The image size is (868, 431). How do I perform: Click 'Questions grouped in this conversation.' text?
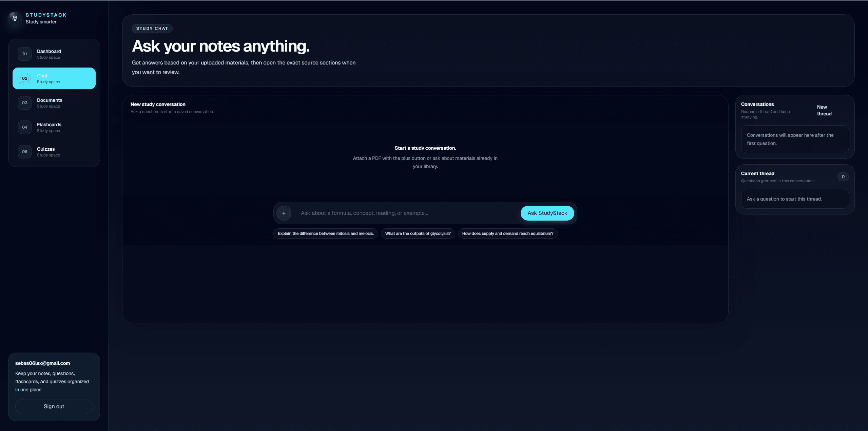coord(778,181)
